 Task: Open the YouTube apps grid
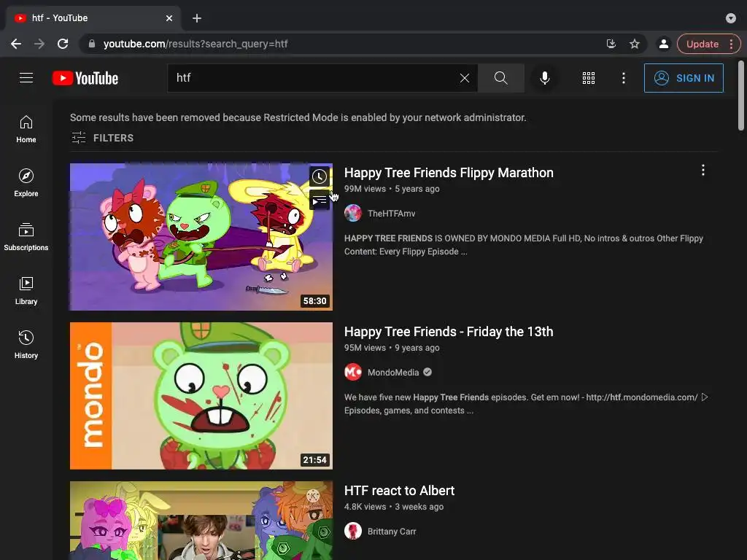point(589,78)
